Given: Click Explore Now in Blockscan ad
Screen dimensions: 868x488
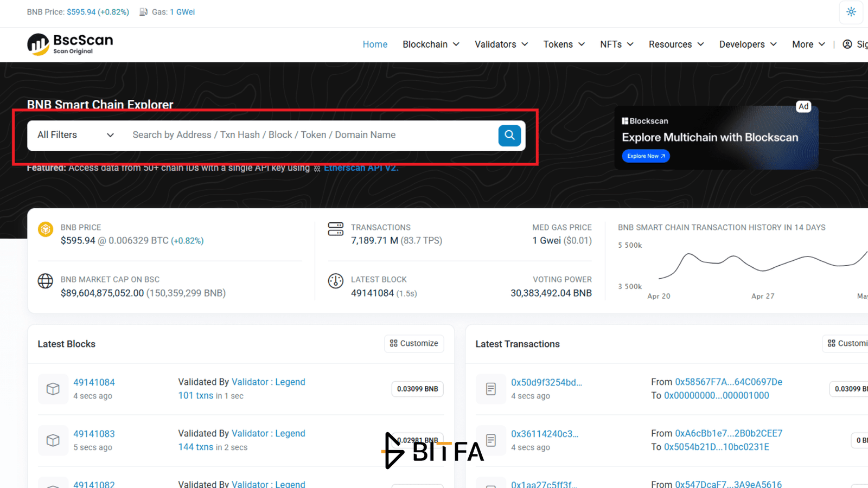Looking at the screenshot, I should click(x=646, y=156).
